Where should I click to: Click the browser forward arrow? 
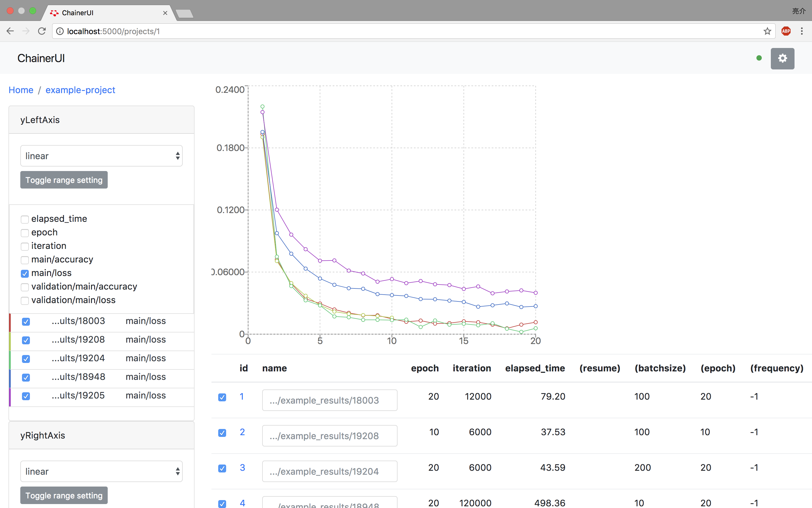(26, 31)
